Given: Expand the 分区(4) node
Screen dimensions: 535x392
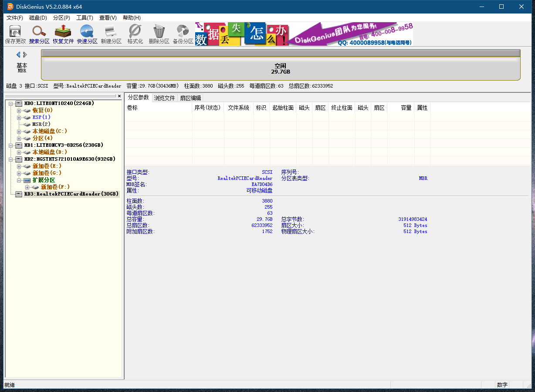Looking at the screenshot, I should point(19,138).
